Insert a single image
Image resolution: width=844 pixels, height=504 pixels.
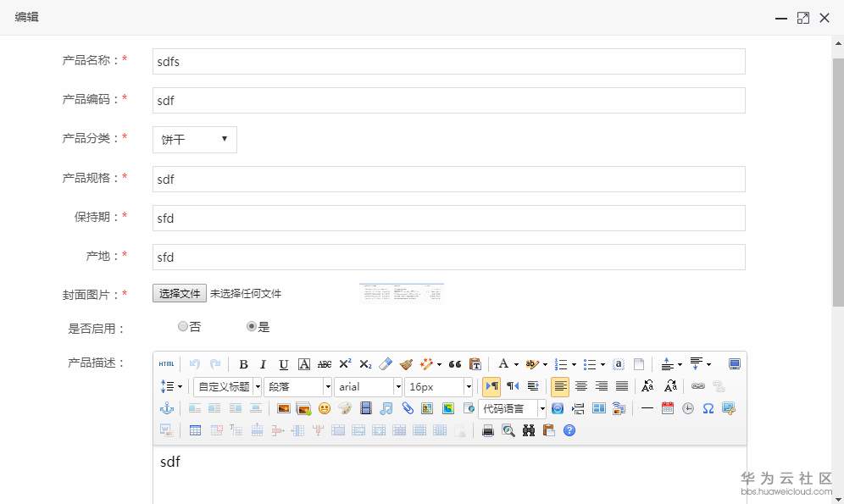284,408
